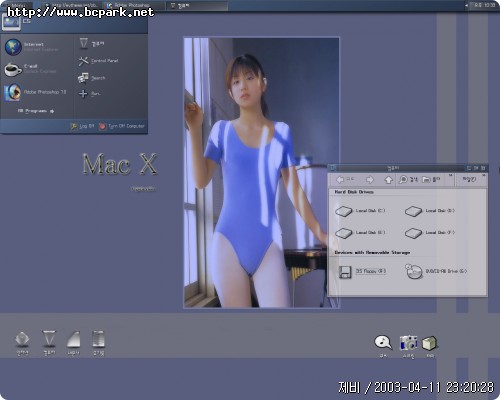Go up one folder level
This screenshot has width=500, height=400.
(x=388, y=180)
